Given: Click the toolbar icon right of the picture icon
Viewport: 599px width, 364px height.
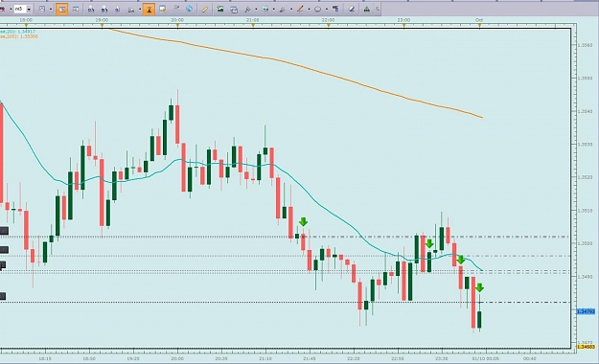Looking at the screenshot, I should pyautogui.click(x=234, y=10).
